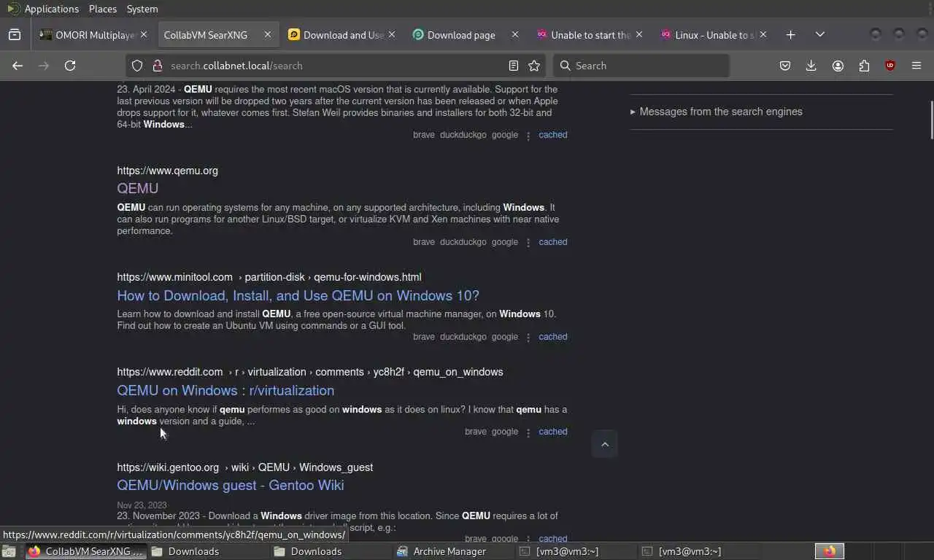The height and width of the screenshot is (560, 934).
Task: Open more options for the QEMU.org result
Action: (x=528, y=242)
